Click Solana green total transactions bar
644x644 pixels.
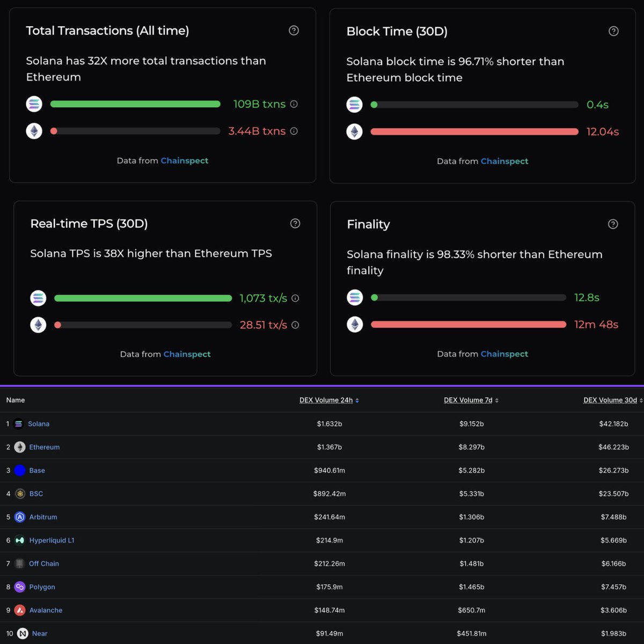click(x=135, y=104)
